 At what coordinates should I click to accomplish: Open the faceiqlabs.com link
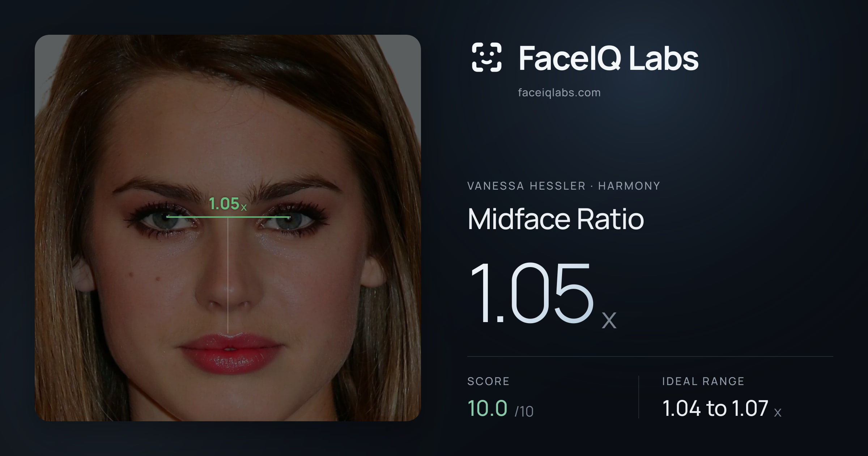[559, 93]
